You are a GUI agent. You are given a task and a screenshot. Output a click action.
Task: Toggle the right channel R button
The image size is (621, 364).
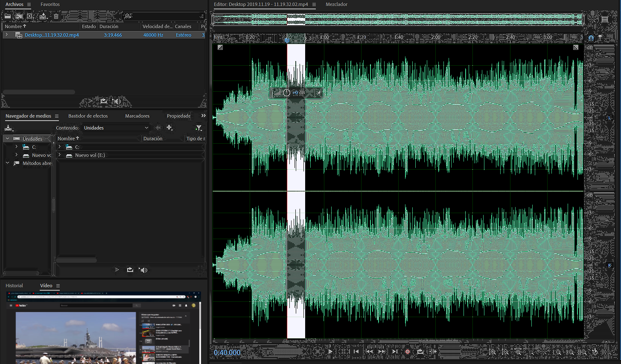(610, 265)
